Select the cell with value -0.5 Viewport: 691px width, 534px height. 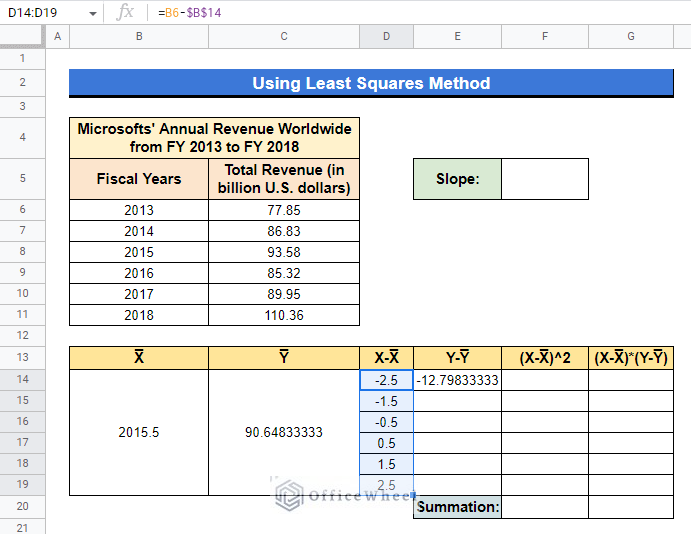[386, 422]
